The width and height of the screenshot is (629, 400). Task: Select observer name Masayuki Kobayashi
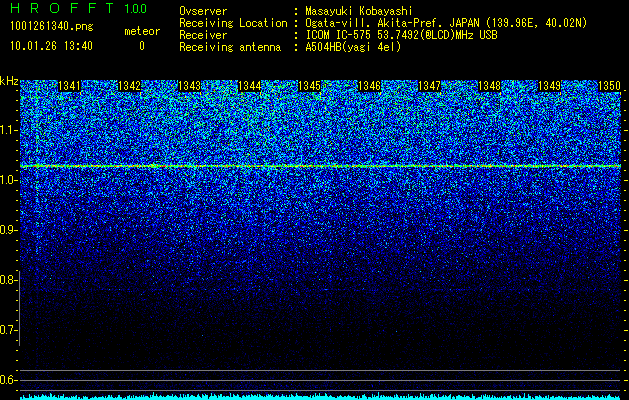(359, 11)
